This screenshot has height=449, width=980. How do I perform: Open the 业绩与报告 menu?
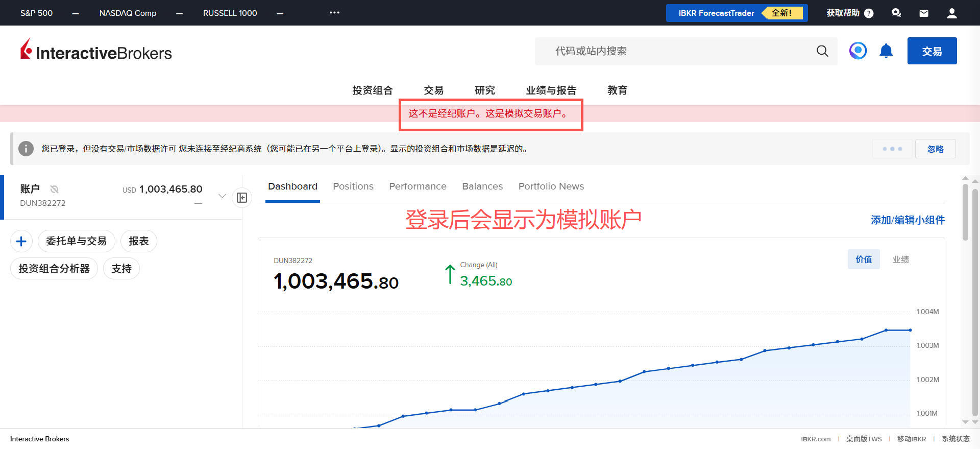pyautogui.click(x=551, y=90)
